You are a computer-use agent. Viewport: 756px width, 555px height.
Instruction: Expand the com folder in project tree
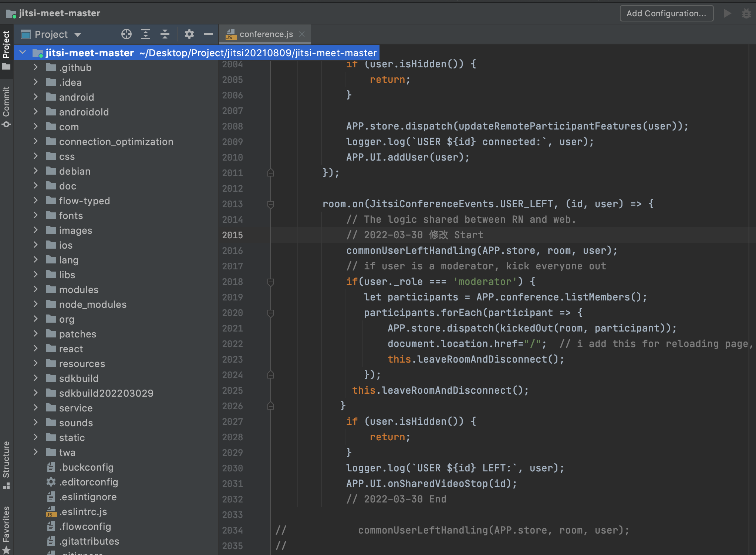35,126
